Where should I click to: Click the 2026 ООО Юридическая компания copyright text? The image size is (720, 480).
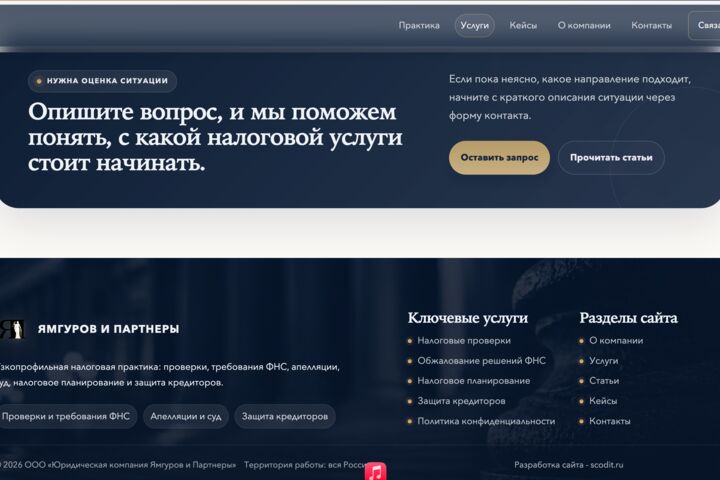[118, 465]
